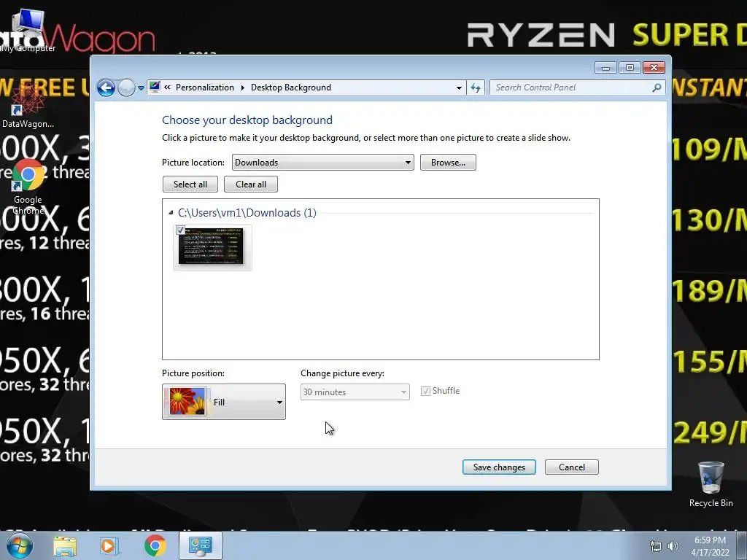Toggle the Shuffle checkbox
Screen dimensions: 747x560
click(425, 391)
